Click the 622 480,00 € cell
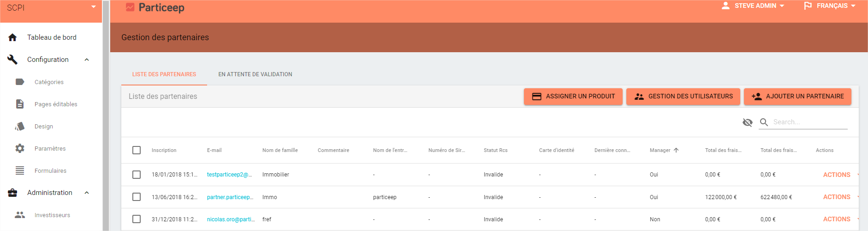Viewport: 868px width, 231px height. [x=776, y=197]
